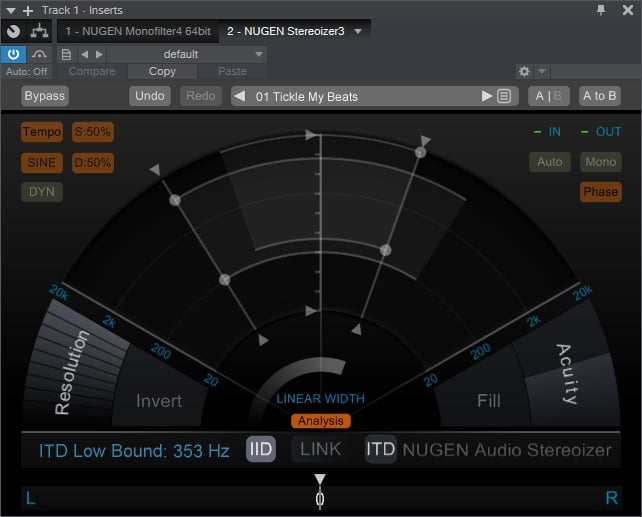
Task: Go to the next preset with right arrow
Action: 487,97
